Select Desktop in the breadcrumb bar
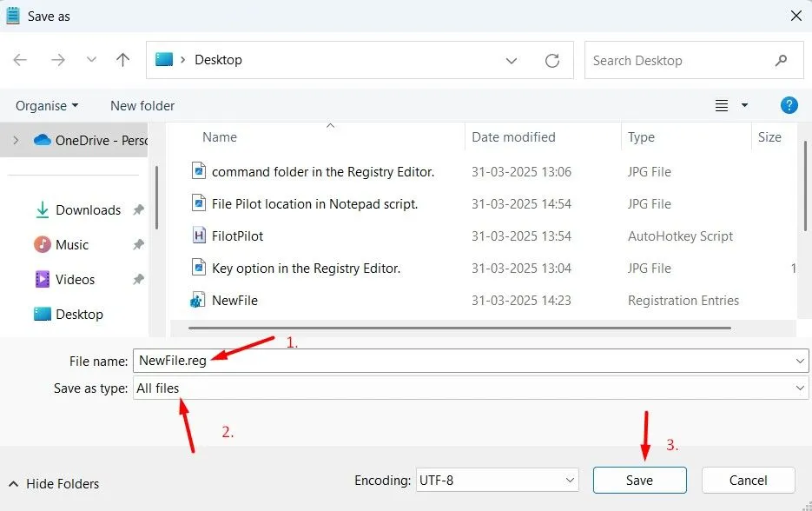812x511 pixels. pyautogui.click(x=218, y=60)
